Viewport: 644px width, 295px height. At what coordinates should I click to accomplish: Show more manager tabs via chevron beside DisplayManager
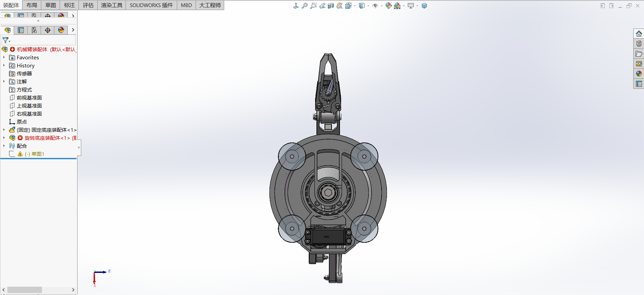click(x=73, y=30)
